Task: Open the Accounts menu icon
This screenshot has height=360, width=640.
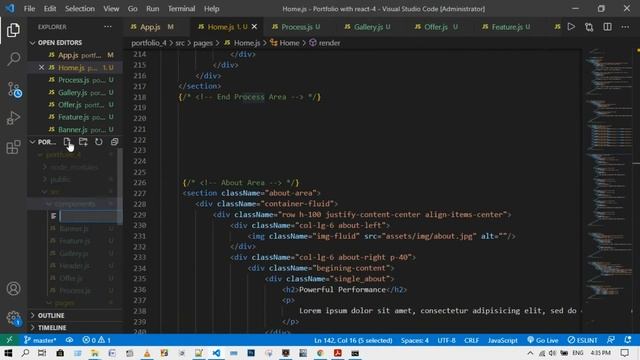Action: 13,289
